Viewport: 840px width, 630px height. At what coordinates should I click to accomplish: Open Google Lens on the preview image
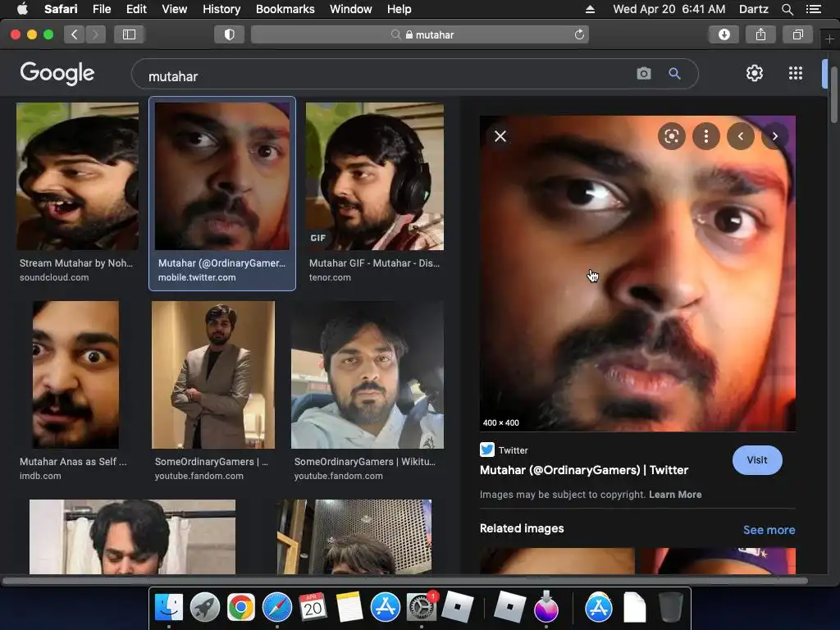671,136
